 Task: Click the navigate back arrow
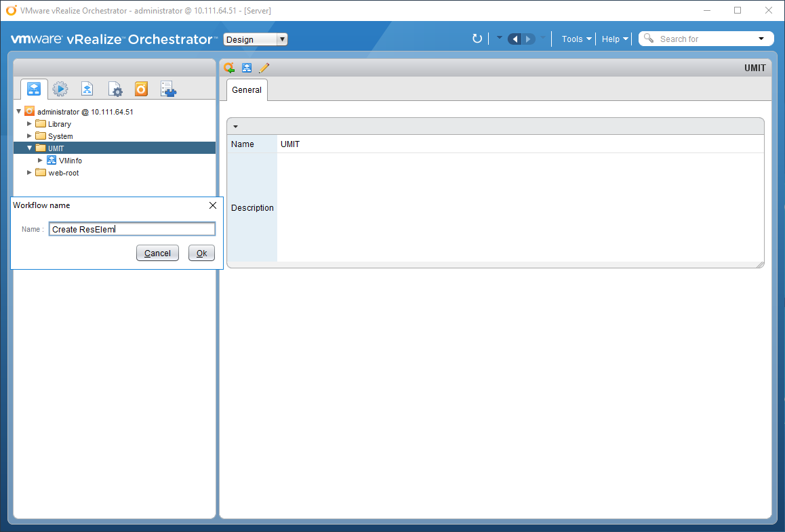coord(515,39)
